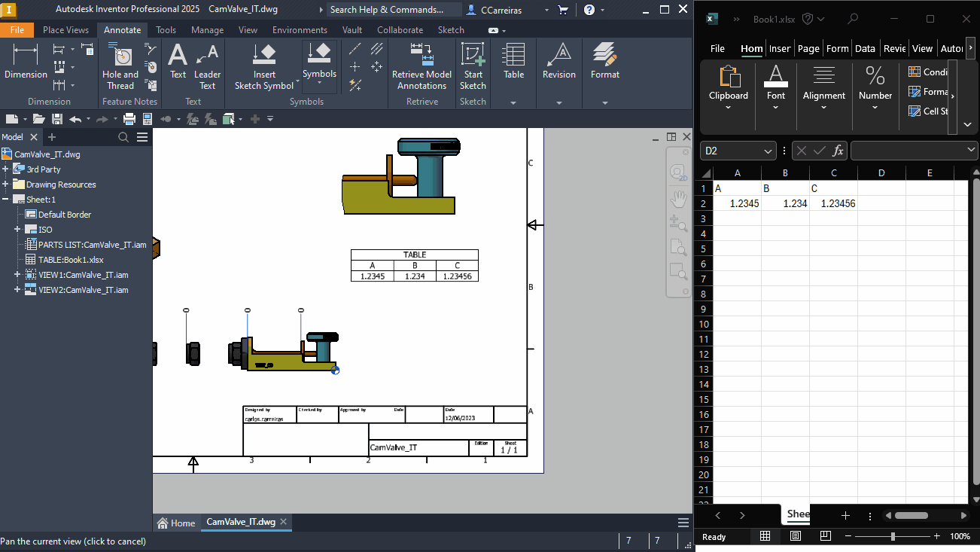Screen dimensions: 980x552
Task: Open the model browser hamburger menu
Action: point(142,137)
